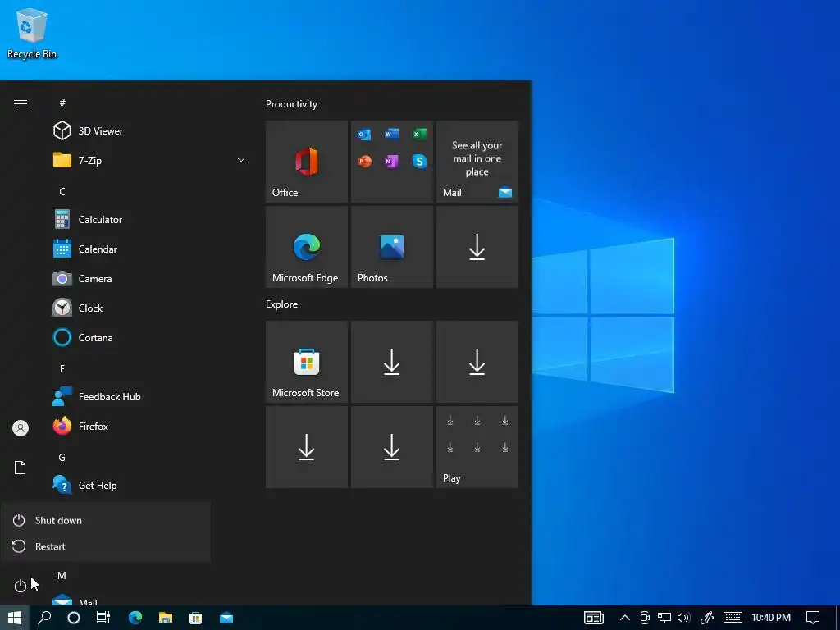Open the Play folder tile
840x630 pixels.
tap(477, 447)
